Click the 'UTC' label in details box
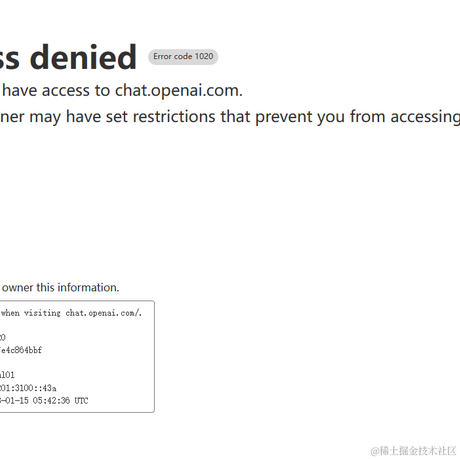The image size is (460, 460). pos(81,401)
